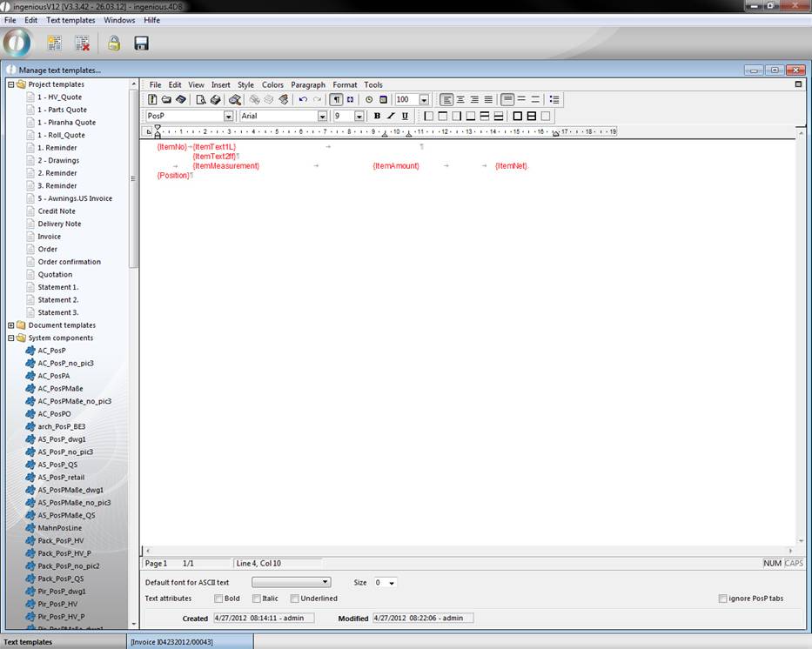Open the PosP style dropdown
Viewport: 812px width, 649px height.
[x=229, y=116]
